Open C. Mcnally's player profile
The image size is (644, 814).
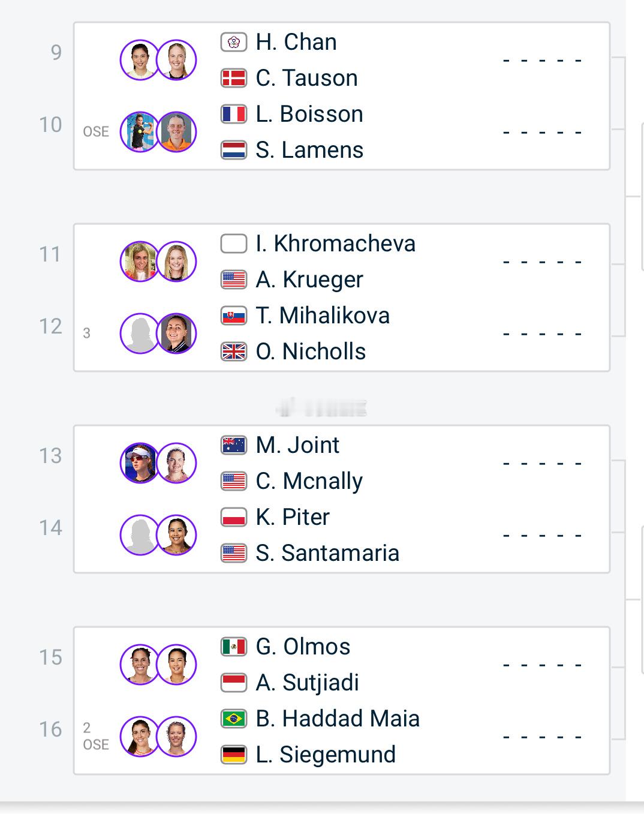pyautogui.click(x=309, y=481)
